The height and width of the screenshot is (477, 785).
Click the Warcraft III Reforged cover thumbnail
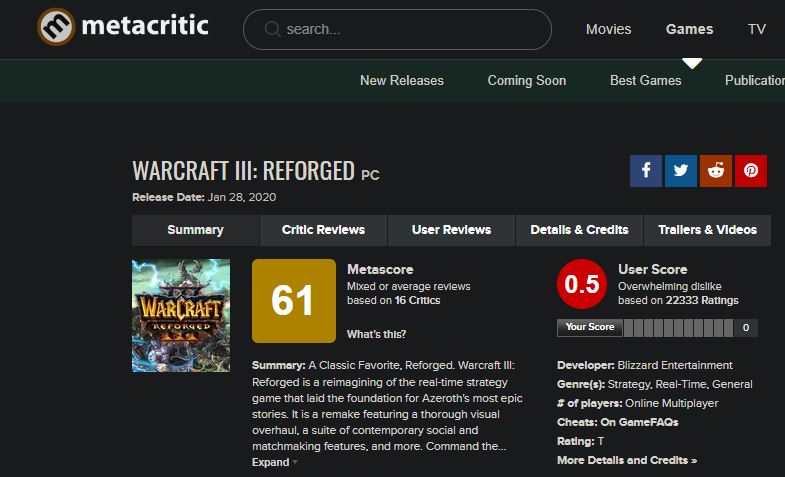click(x=181, y=315)
